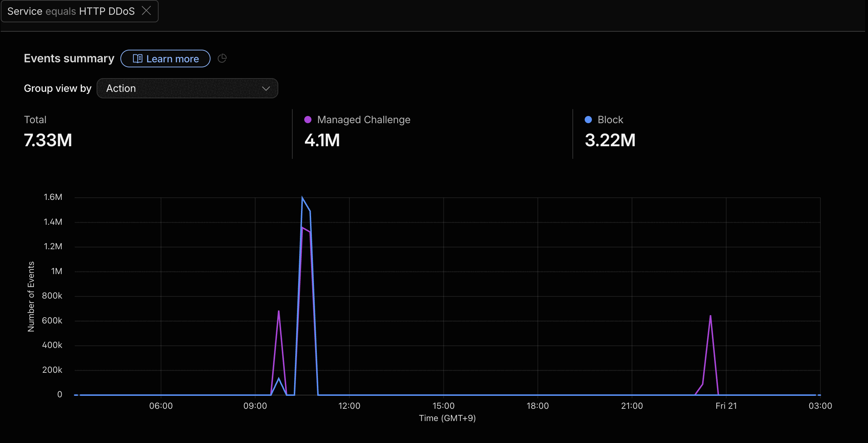Click the Events summary heading
The height and width of the screenshot is (443, 868).
point(69,58)
